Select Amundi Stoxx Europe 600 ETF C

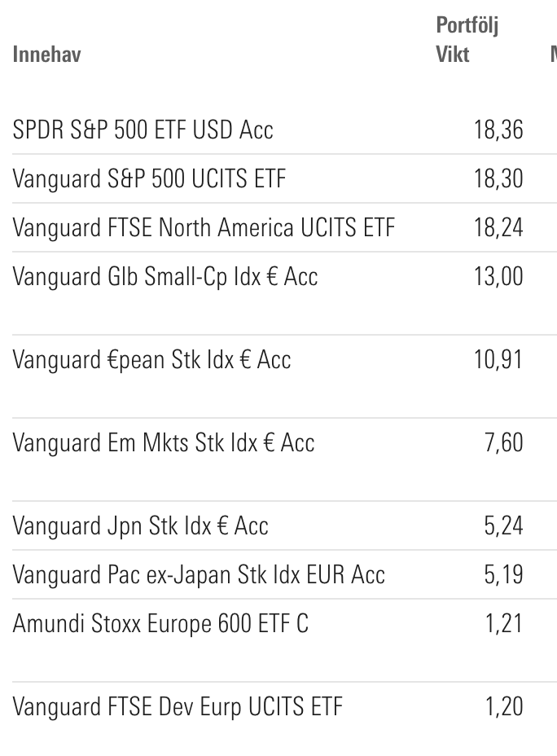point(160,623)
